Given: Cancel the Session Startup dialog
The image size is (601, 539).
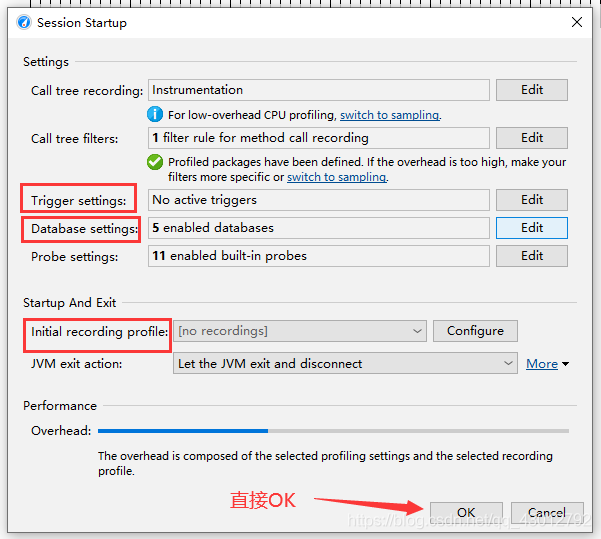Looking at the screenshot, I should pyautogui.click(x=547, y=513).
